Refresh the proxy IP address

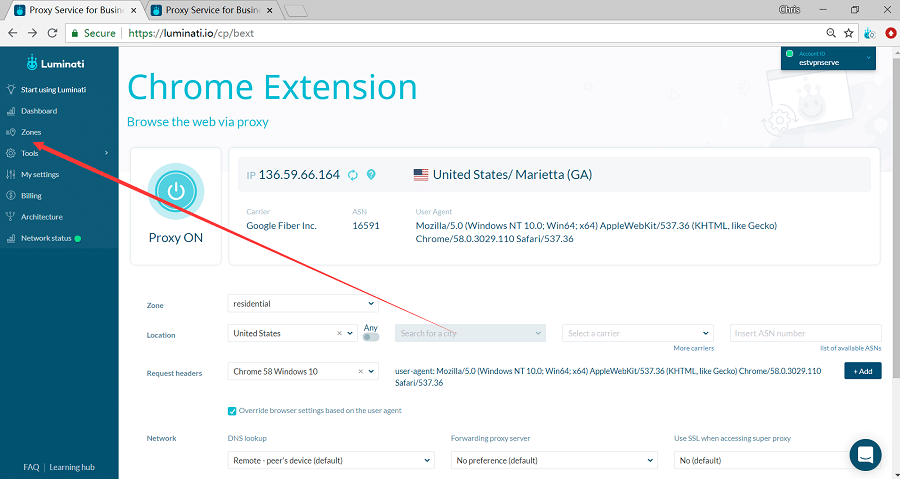353,175
